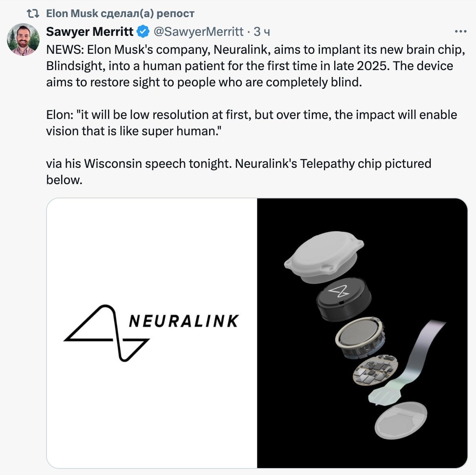The image size is (476, 475).
Task: Open the @SawyerMerritt handle link
Action: [198, 31]
